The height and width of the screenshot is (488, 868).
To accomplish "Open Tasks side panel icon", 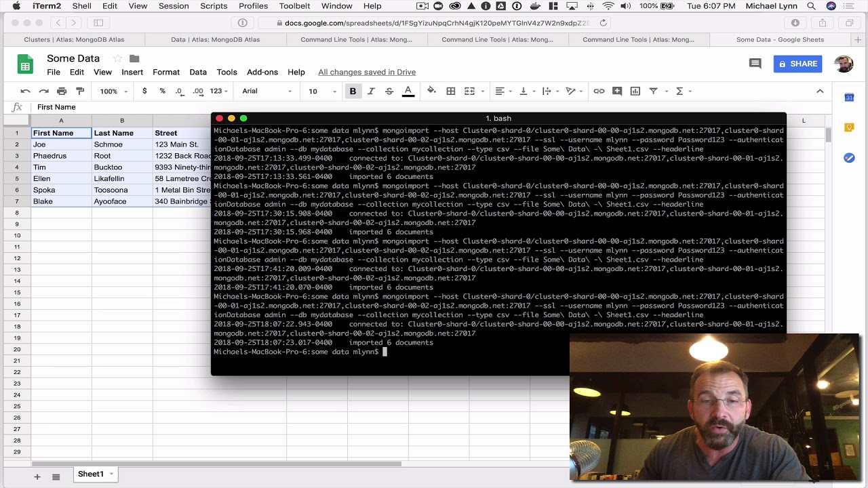I will pyautogui.click(x=849, y=158).
